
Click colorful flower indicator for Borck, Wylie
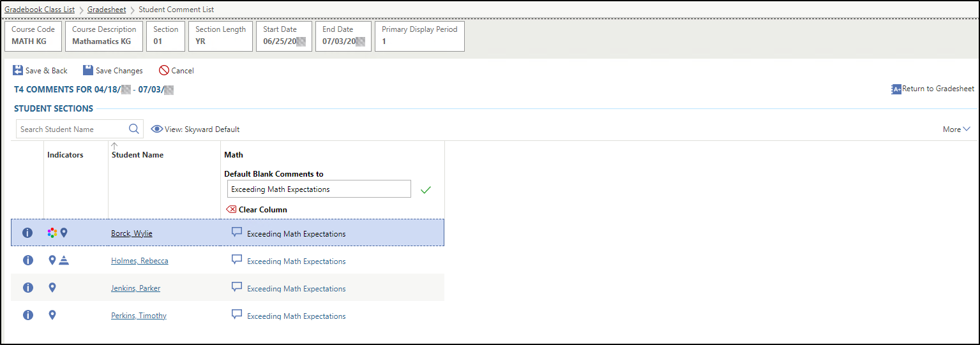pos(52,233)
